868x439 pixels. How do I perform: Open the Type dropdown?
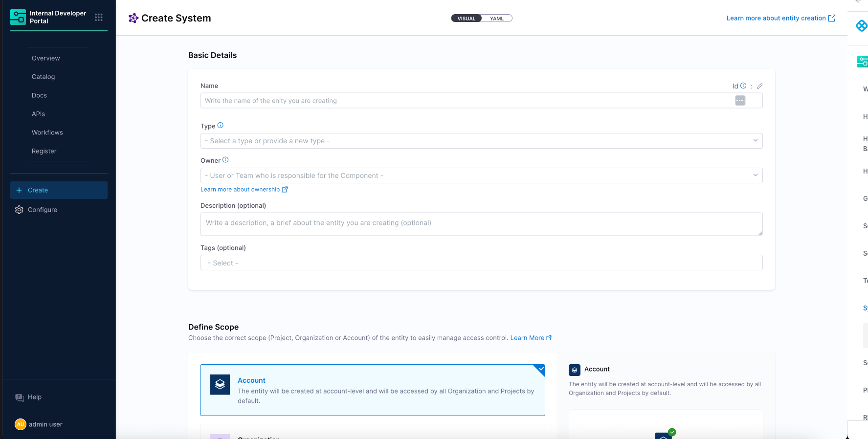tap(481, 141)
